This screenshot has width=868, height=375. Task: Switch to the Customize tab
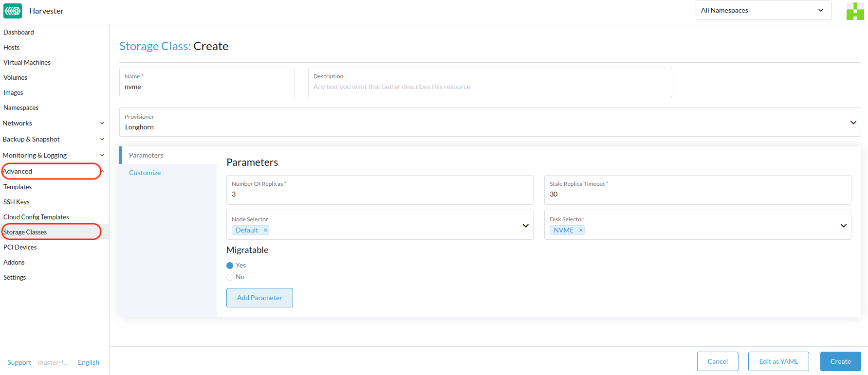(145, 173)
